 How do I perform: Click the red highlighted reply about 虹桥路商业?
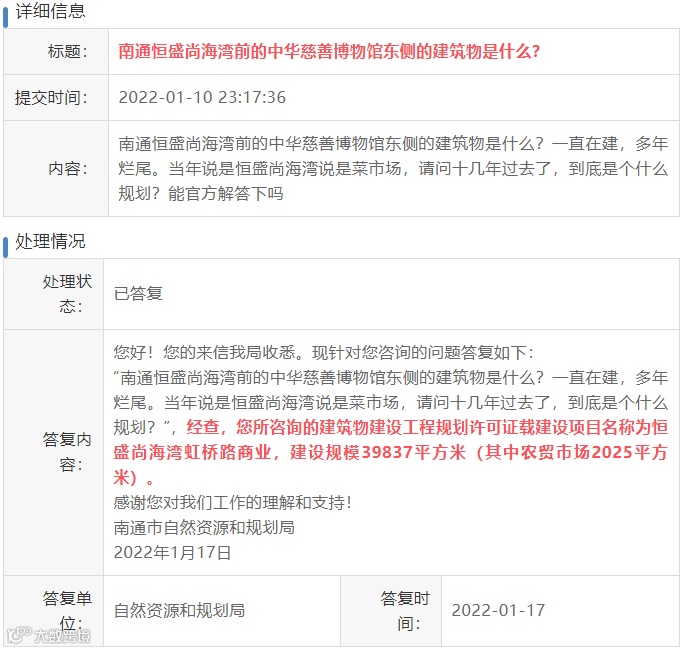tap(391, 453)
